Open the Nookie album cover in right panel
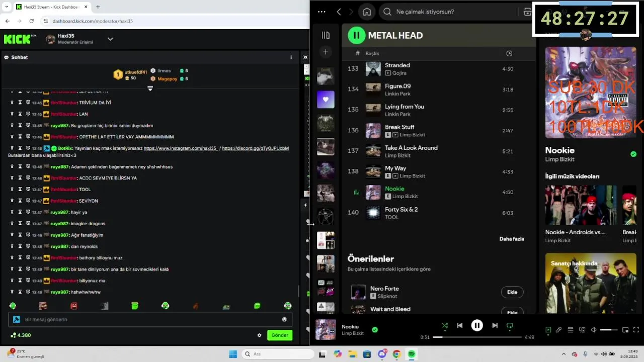The height and width of the screenshot is (362, 644). click(x=591, y=93)
